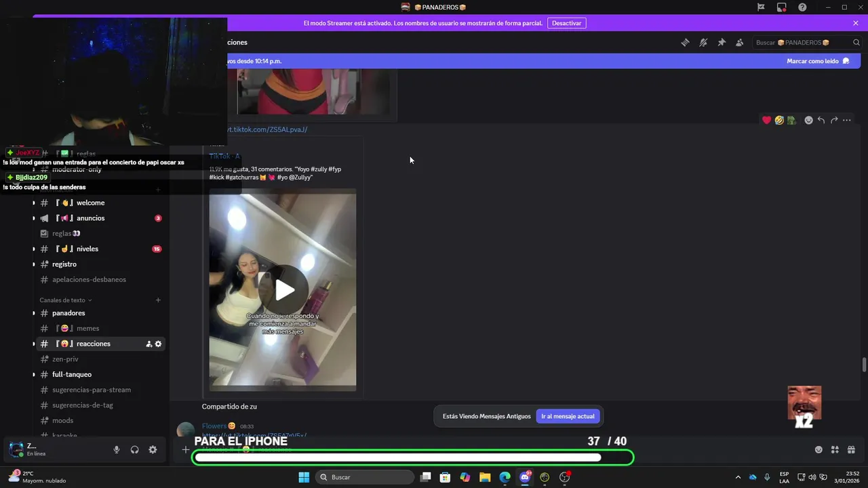This screenshot has height=488, width=868.
Task: Click Marcar como leído
Action: coord(818,61)
